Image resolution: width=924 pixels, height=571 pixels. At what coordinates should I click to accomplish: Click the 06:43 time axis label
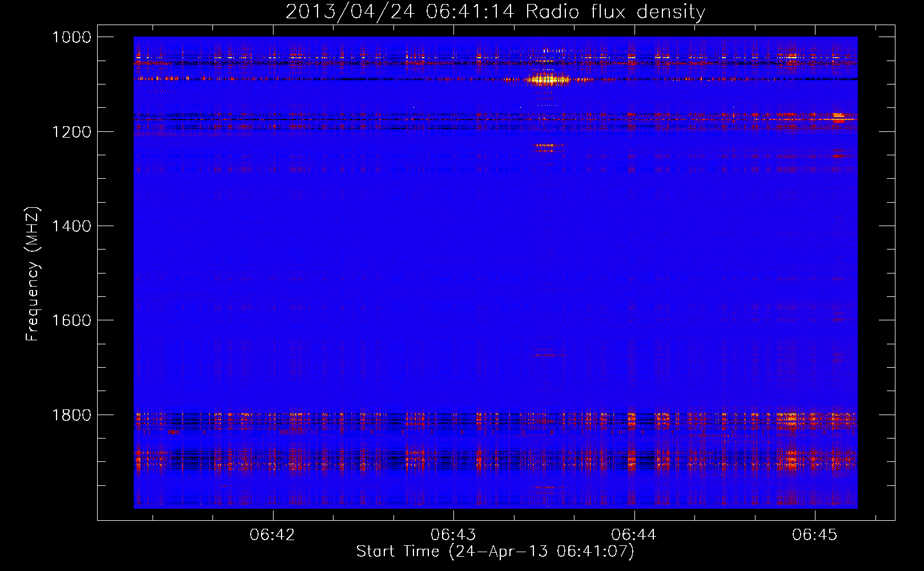(453, 534)
